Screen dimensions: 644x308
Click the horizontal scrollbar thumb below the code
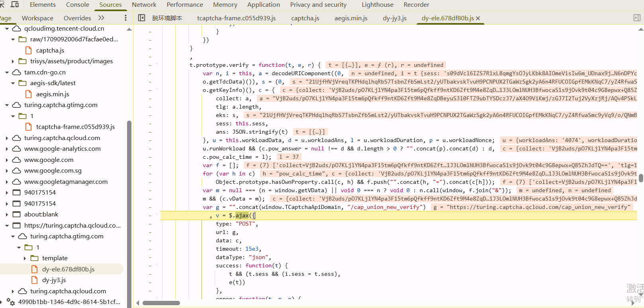point(161,303)
